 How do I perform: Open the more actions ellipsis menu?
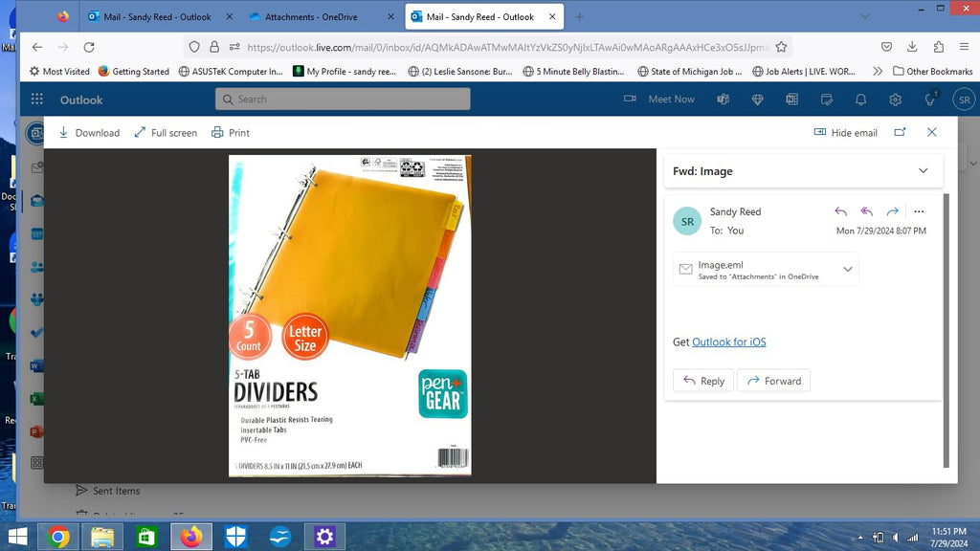[919, 211]
